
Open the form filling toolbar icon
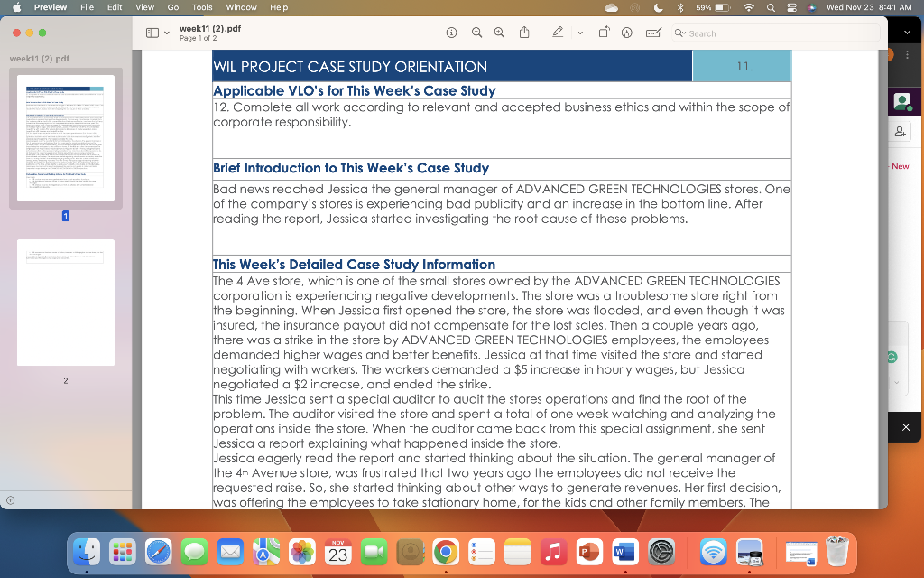click(653, 33)
